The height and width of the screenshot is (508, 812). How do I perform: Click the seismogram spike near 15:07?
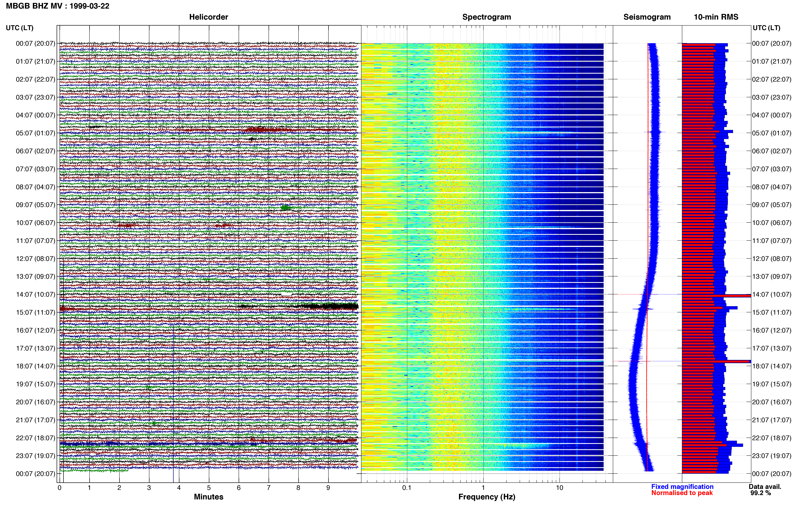pos(643,309)
